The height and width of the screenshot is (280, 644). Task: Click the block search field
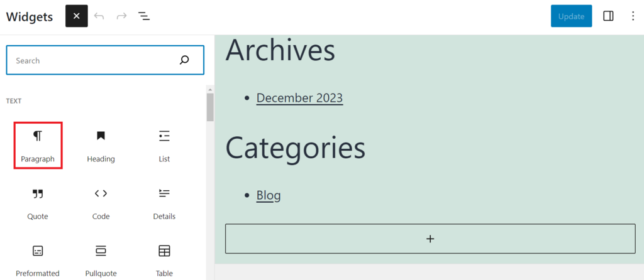(94, 61)
